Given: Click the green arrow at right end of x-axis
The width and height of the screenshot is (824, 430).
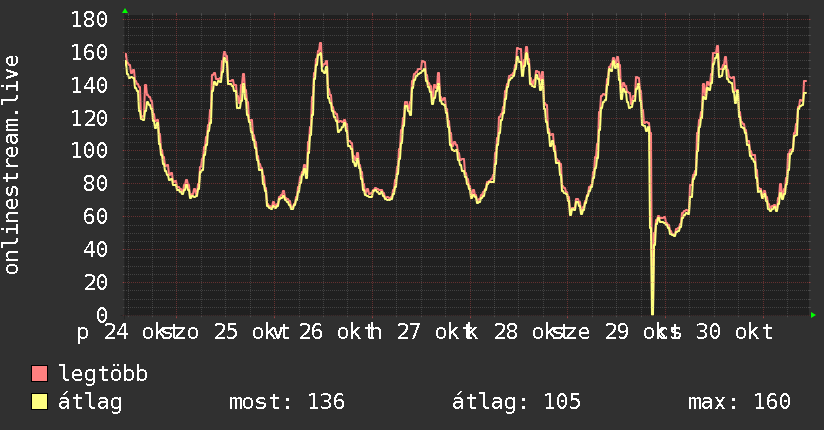Looking at the screenshot, I should [813, 315].
